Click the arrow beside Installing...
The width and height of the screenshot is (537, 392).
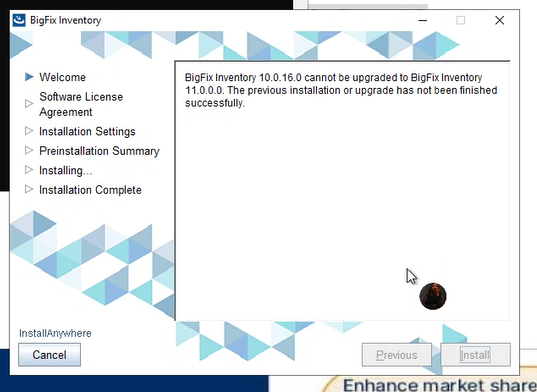[x=29, y=170]
